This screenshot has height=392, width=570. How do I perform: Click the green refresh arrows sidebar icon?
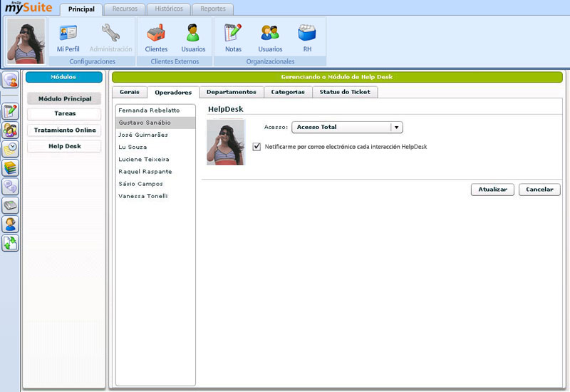(x=10, y=243)
